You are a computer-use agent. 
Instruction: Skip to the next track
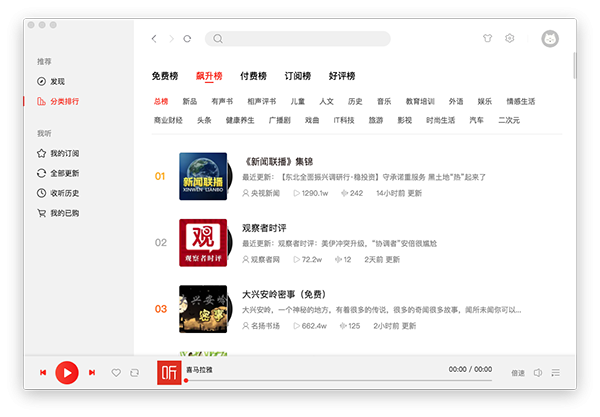(92, 373)
